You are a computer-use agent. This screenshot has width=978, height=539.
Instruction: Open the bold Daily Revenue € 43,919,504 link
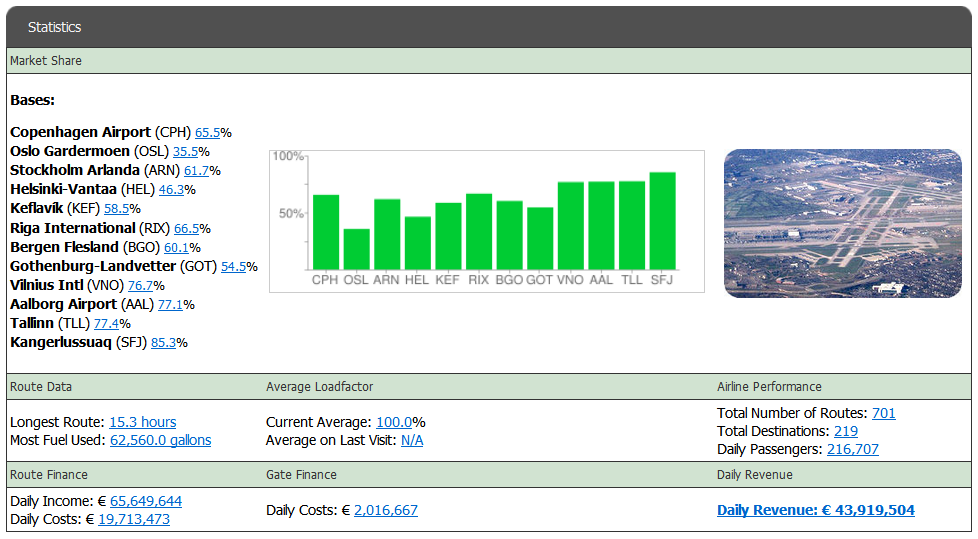pos(815,510)
